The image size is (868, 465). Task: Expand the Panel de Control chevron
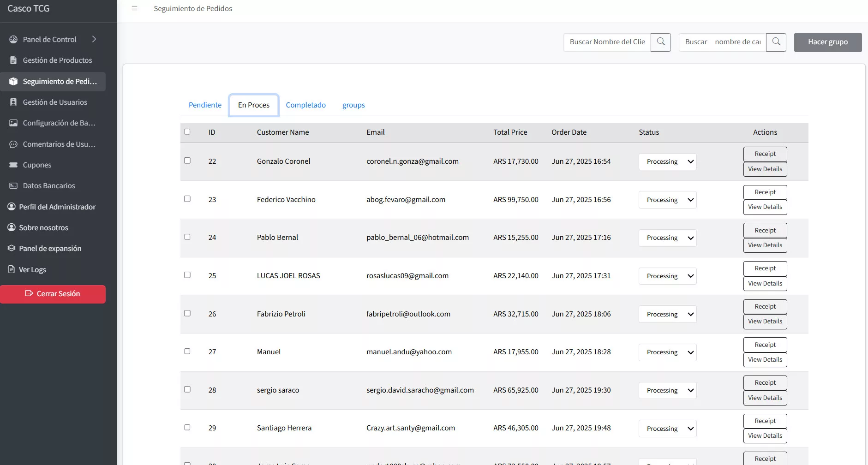[94, 39]
